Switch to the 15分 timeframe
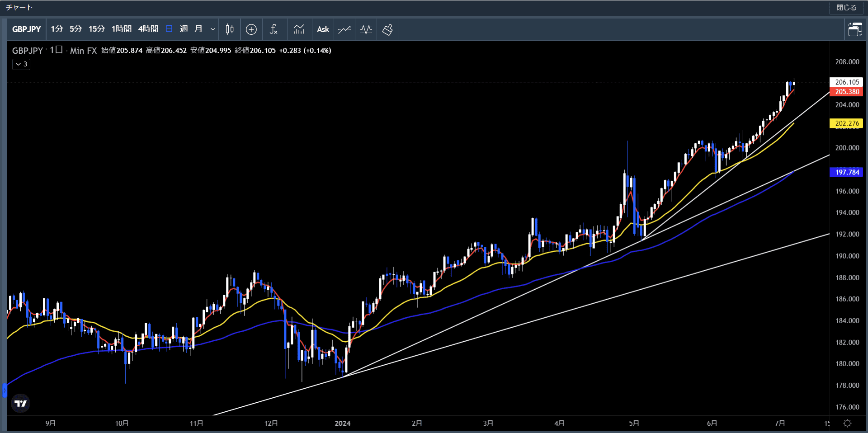This screenshot has height=433, width=868. (97, 29)
